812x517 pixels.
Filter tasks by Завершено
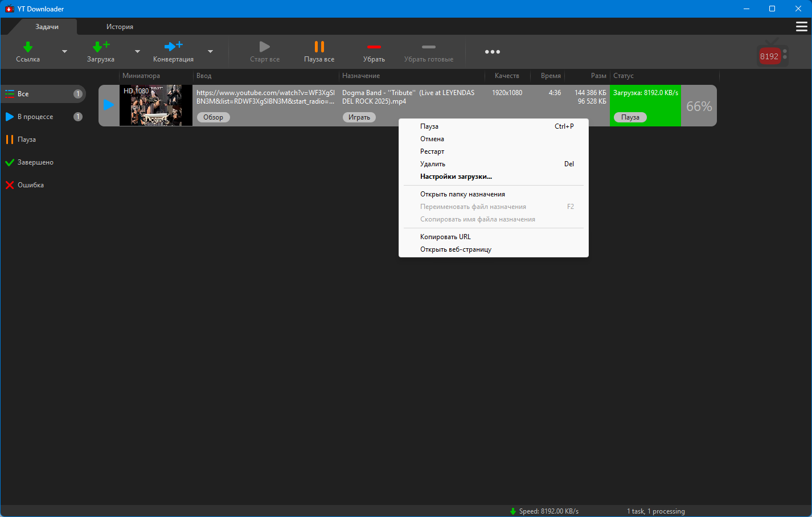coord(35,162)
